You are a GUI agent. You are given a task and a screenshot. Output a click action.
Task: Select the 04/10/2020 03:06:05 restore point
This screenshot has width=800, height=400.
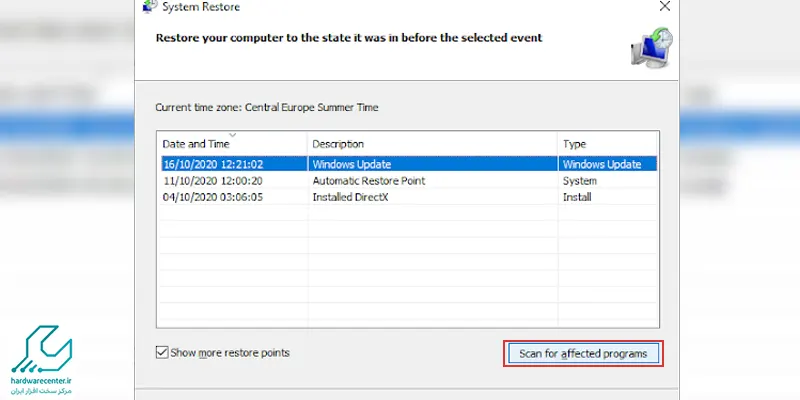408,197
